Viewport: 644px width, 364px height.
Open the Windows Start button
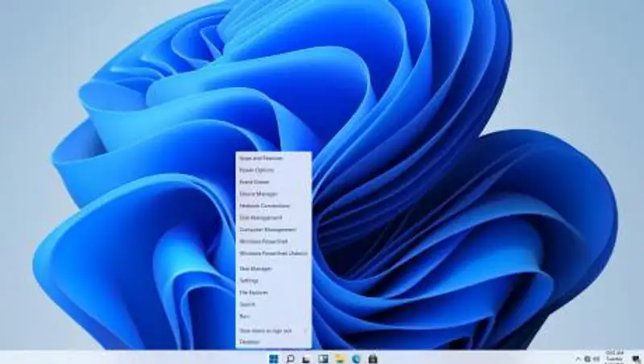pos(274,359)
